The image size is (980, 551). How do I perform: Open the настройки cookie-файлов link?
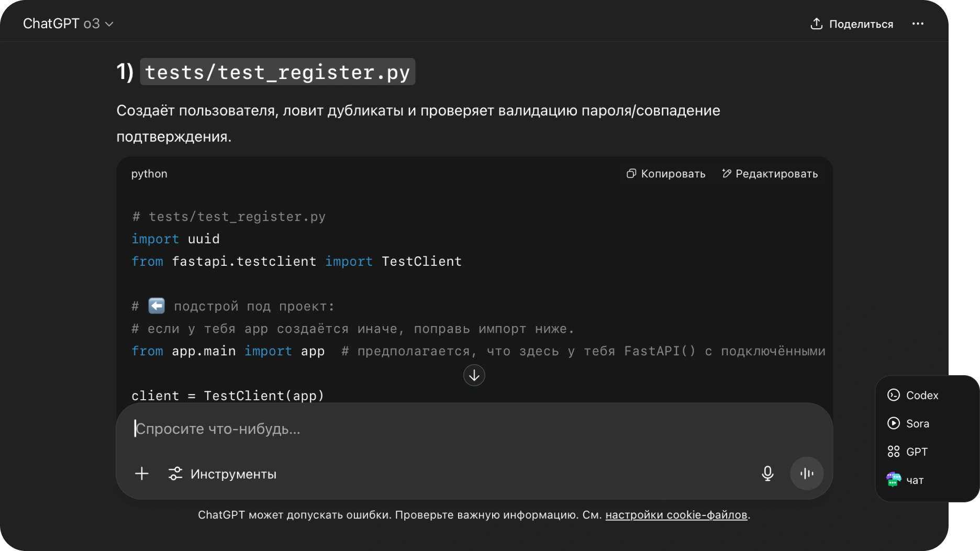[x=676, y=515]
